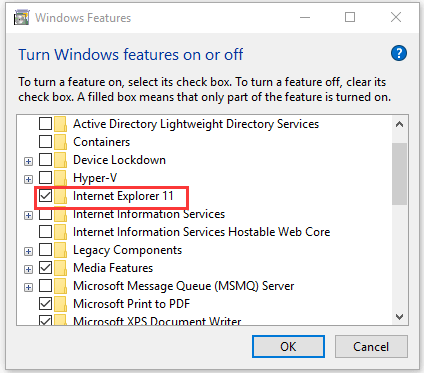Enable the Legacy Components checkbox
This screenshot has height=373, width=424.
click(x=45, y=250)
